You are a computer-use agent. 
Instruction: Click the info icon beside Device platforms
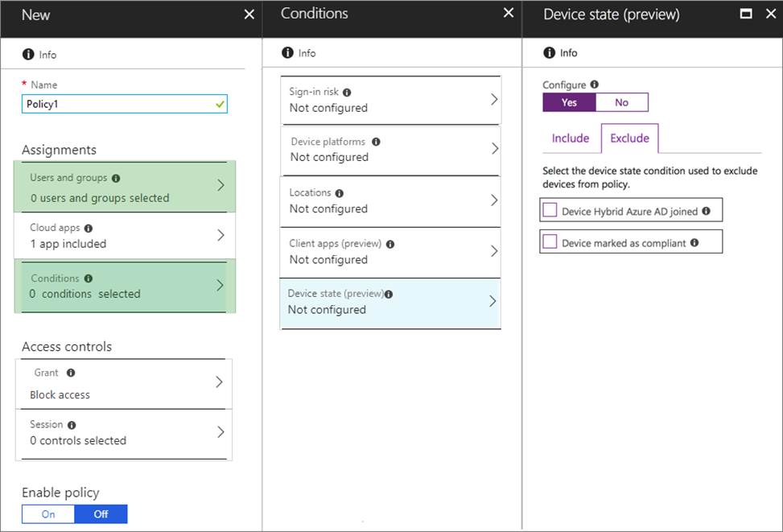(x=376, y=142)
